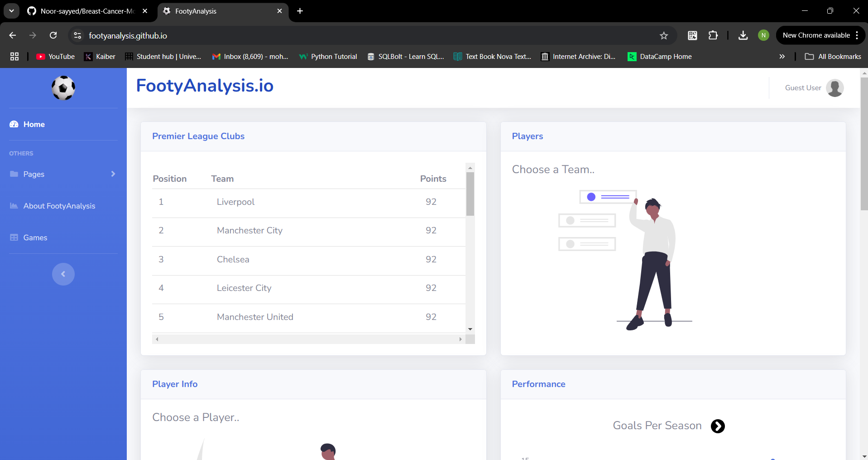Open Chrome downloads icon

[743, 35]
